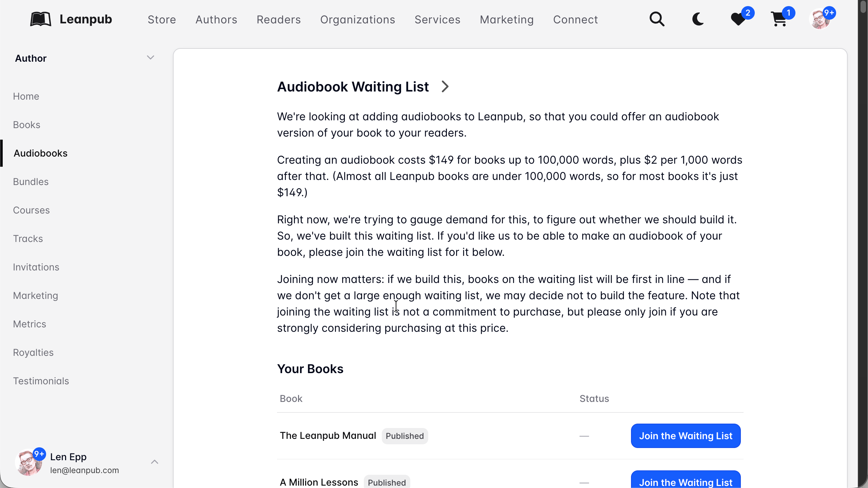
Task: Click the Your Books heading
Action: (x=310, y=369)
